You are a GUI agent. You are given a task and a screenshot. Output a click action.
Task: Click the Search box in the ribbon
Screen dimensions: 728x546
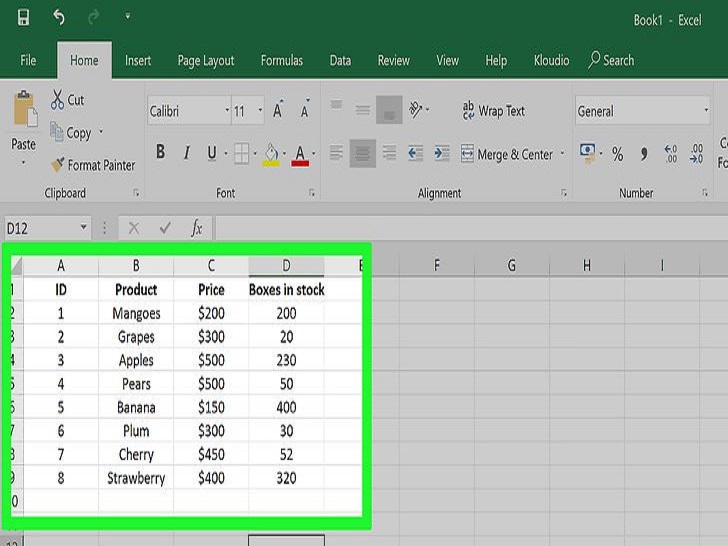(x=611, y=60)
